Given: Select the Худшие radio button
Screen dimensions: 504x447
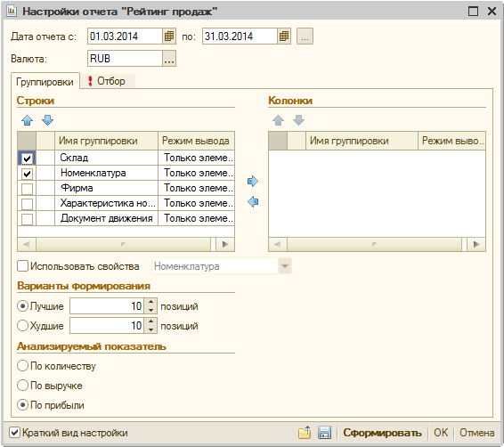Looking at the screenshot, I should click(22, 326).
